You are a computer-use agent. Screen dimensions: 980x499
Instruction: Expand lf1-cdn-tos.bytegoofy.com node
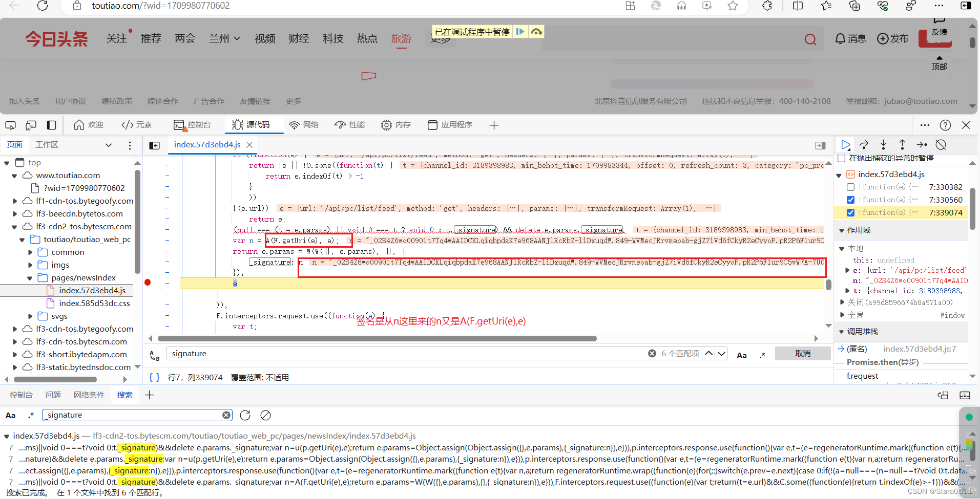14,201
